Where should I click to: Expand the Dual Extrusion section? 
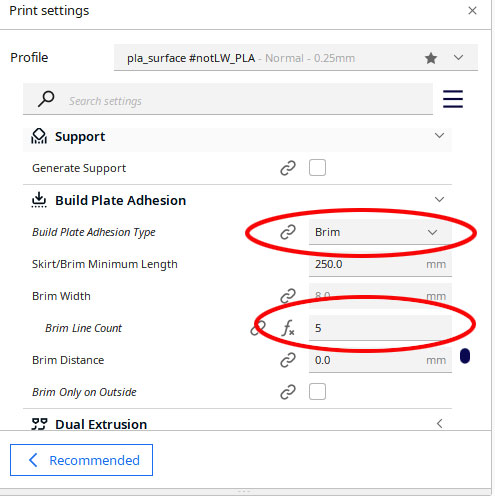coord(439,424)
